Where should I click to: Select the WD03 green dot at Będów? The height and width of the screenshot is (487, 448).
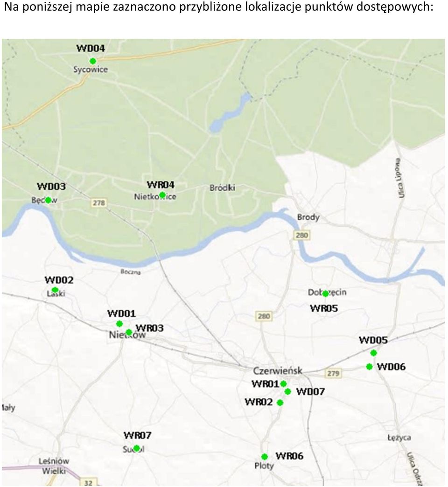pos(48,200)
